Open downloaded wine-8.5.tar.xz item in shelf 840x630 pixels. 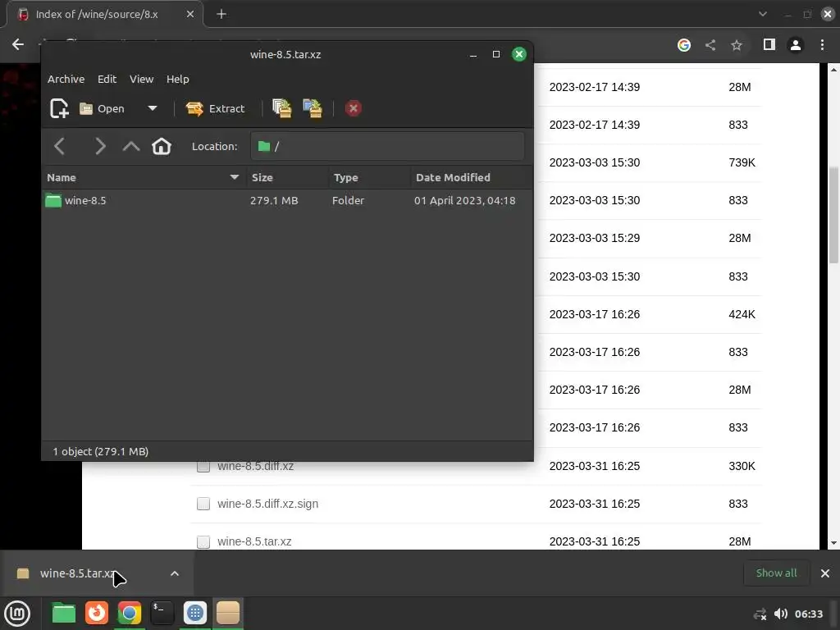[x=78, y=573]
